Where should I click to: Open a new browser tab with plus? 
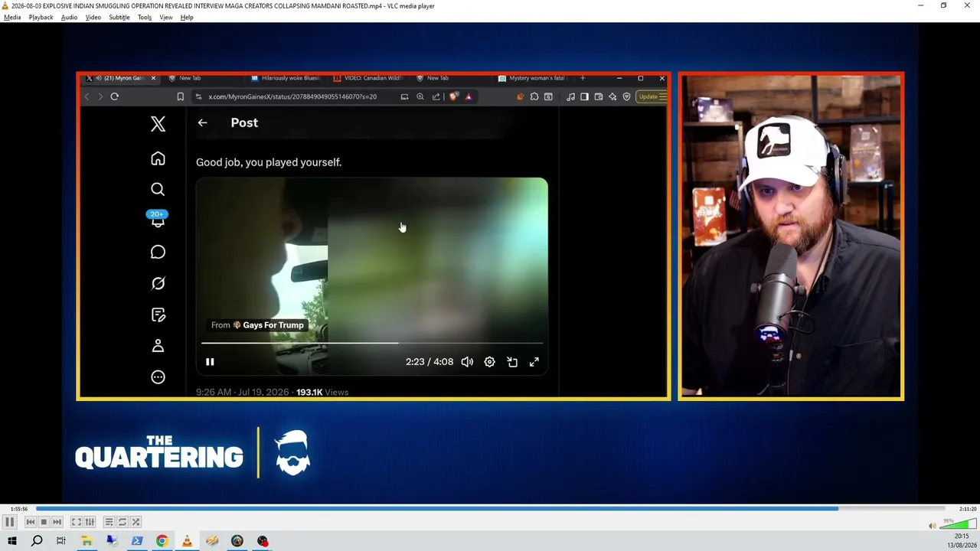583,78
